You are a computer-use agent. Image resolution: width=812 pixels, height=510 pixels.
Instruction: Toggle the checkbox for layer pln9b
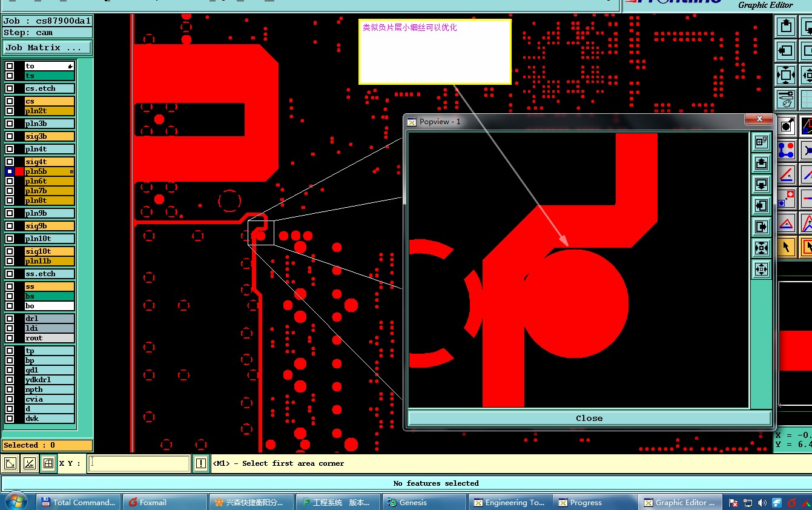click(10, 213)
